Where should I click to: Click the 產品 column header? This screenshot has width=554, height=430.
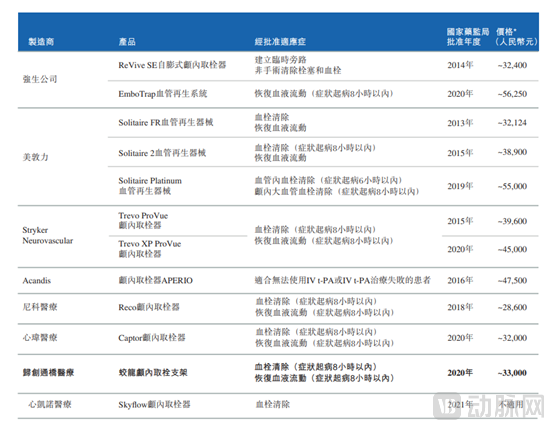click(x=127, y=42)
